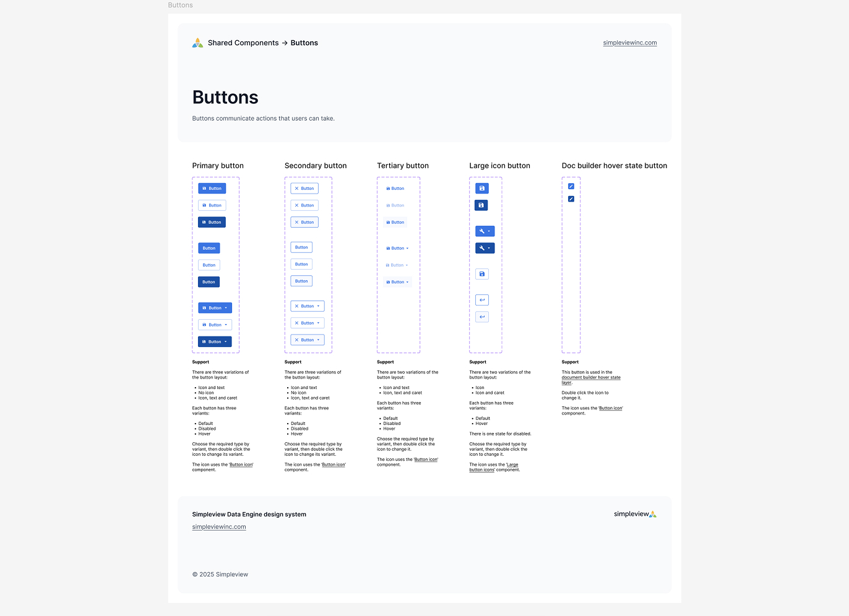Image resolution: width=849 pixels, height=616 pixels.
Task: Click the Buttons breadcrumb in the header
Action: [x=304, y=43]
